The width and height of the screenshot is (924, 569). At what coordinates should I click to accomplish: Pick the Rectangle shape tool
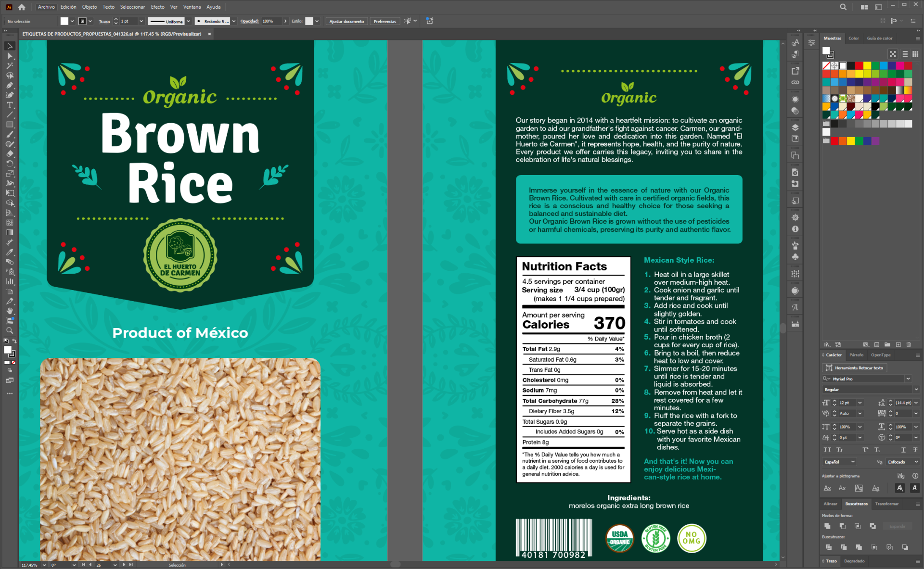coord(10,125)
